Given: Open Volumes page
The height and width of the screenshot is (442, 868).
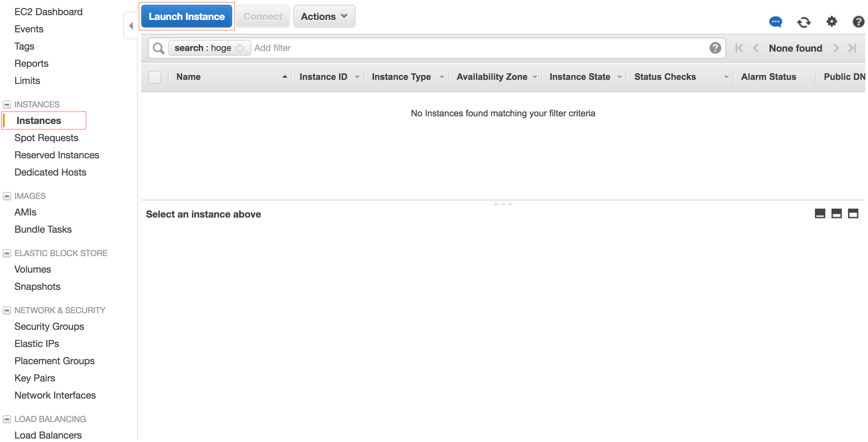Looking at the screenshot, I should point(33,270).
